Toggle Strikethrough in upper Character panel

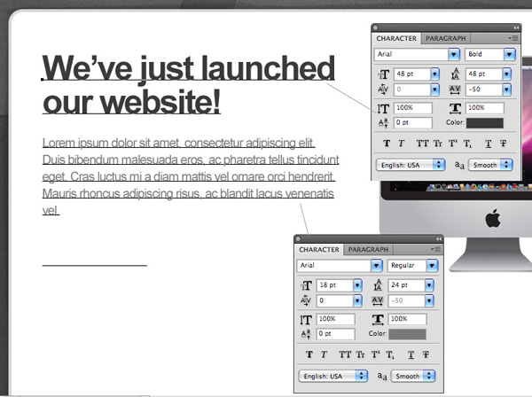(503, 144)
